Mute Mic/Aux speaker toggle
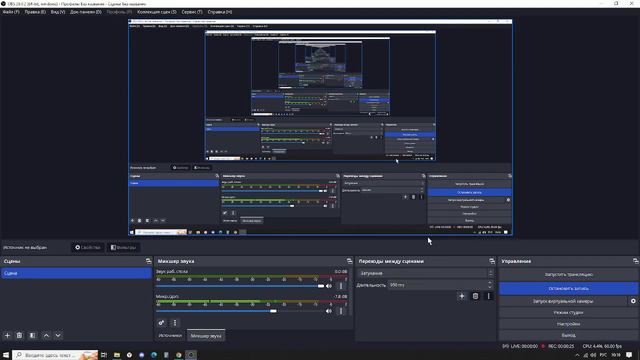Viewport: 640px width, 360px height. click(329, 311)
